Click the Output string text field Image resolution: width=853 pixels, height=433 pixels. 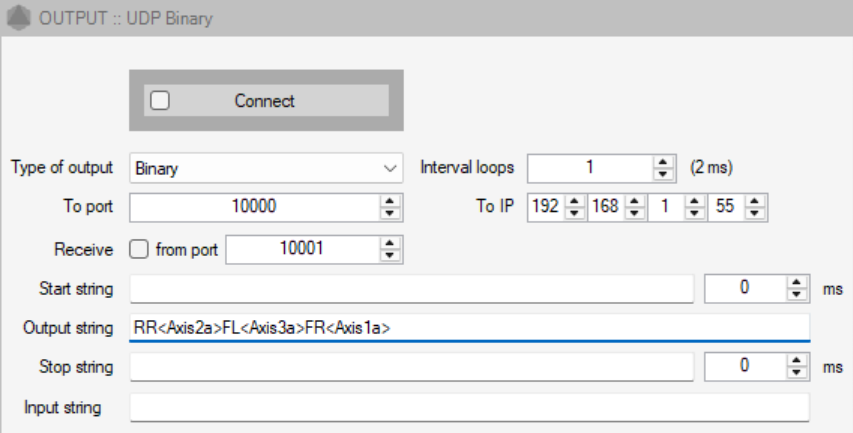(x=469, y=328)
